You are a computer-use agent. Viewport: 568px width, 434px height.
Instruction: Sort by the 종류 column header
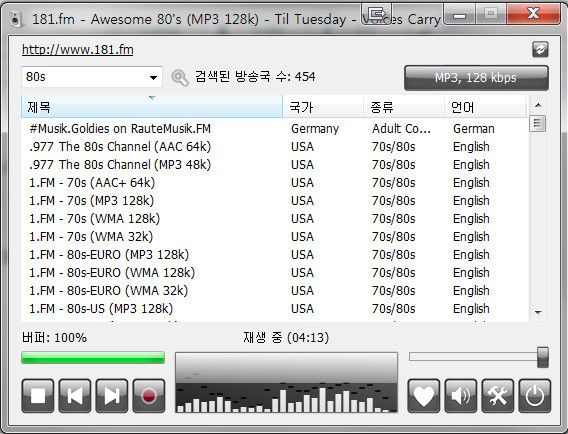pyautogui.click(x=404, y=107)
